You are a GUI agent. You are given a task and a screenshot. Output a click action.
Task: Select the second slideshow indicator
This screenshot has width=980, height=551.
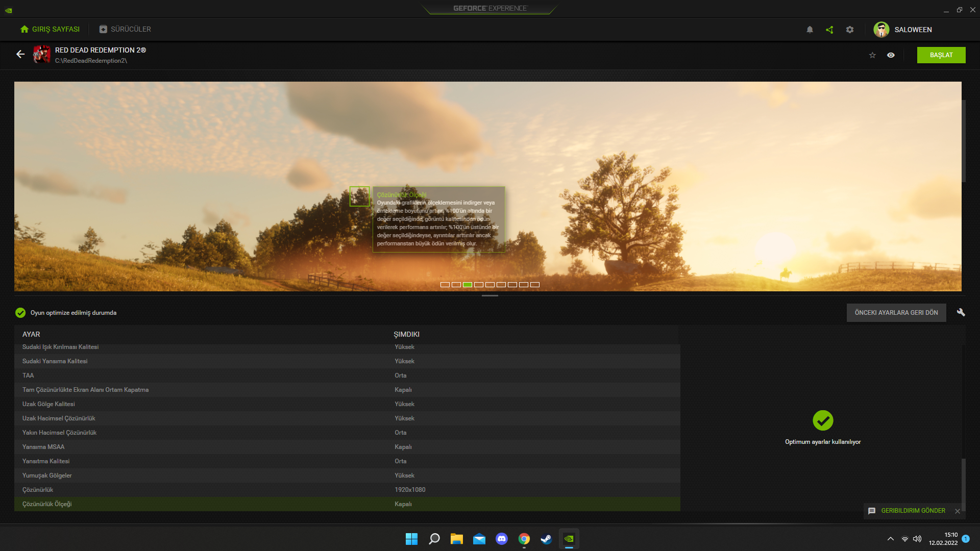click(456, 285)
